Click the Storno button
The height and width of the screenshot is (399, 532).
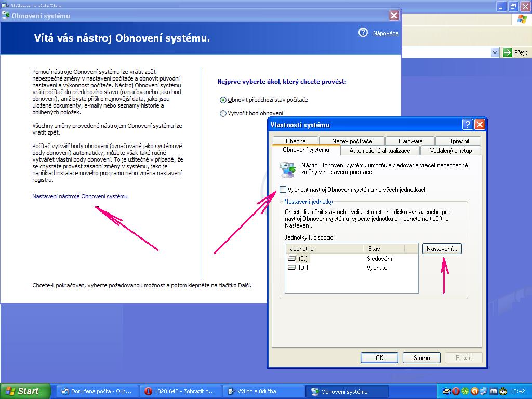pyautogui.click(x=421, y=357)
